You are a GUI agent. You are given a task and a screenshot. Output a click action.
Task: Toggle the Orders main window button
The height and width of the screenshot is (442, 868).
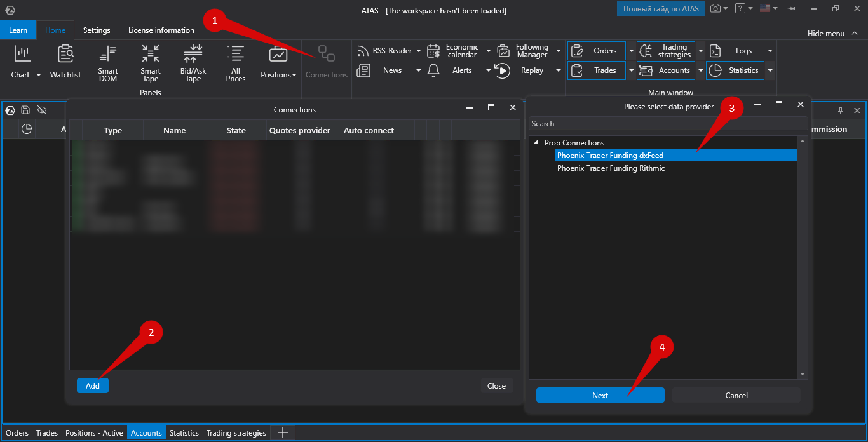[x=597, y=51]
